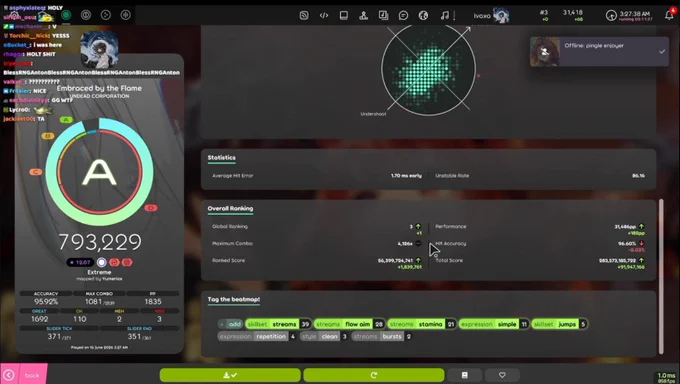The width and height of the screenshot is (680, 384).
Task: Open the notifications bell icon
Action: pyautogui.click(x=669, y=15)
